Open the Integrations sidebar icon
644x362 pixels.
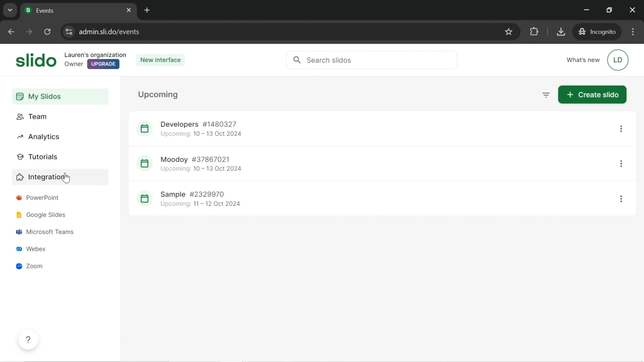click(x=19, y=177)
